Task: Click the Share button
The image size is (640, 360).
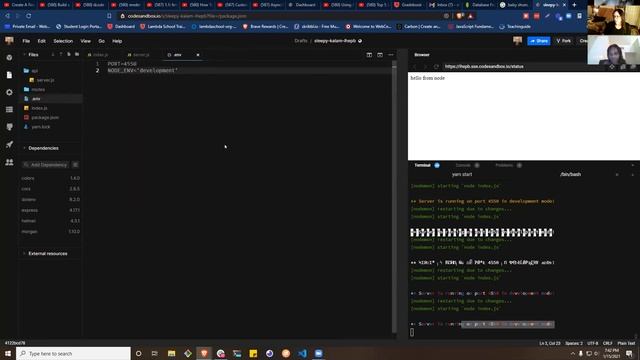Action: coord(539,41)
